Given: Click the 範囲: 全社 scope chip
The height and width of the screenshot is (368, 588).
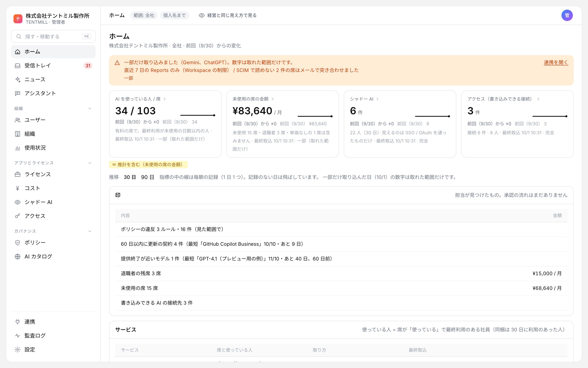Looking at the screenshot, I should pos(144,15).
